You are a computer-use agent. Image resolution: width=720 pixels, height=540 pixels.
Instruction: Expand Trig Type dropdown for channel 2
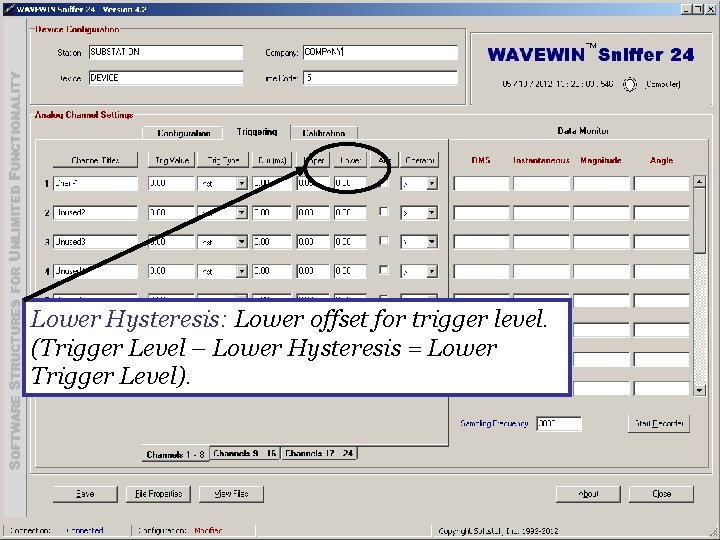(242, 213)
